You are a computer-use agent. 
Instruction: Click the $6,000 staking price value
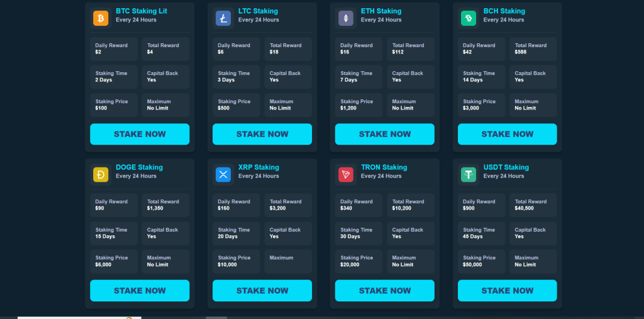pos(103,265)
